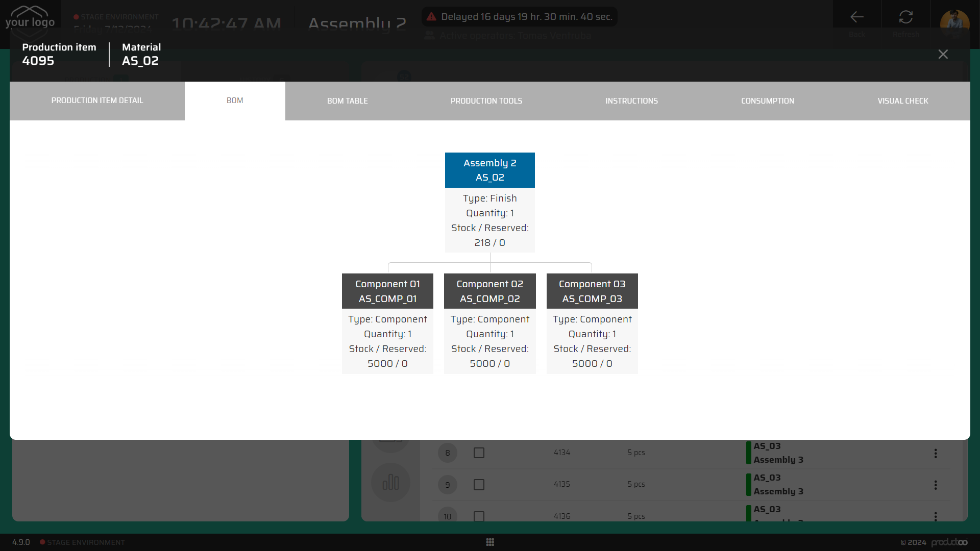This screenshot has width=980, height=551.
Task: Check the checkbox for row 9
Action: [479, 484]
